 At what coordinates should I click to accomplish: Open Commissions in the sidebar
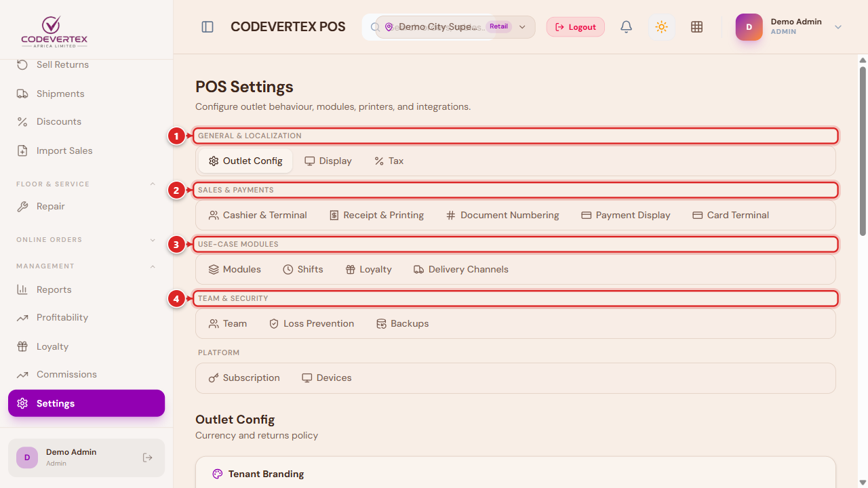tap(86, 375)
